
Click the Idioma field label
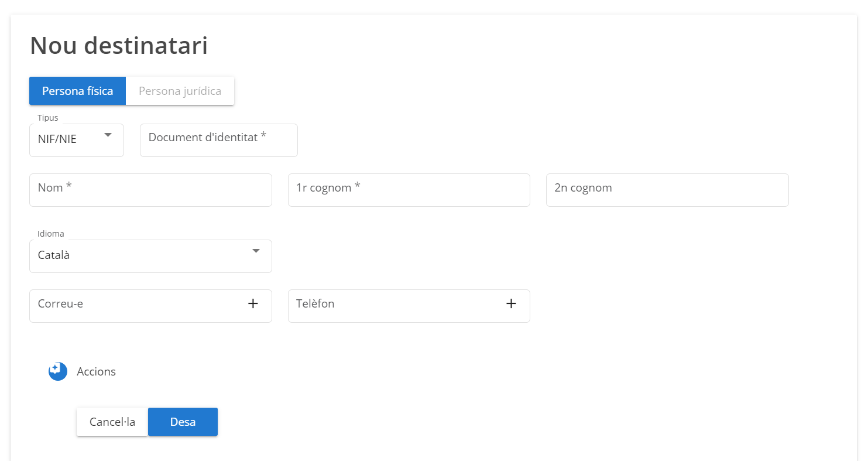[x=51, y=234]
